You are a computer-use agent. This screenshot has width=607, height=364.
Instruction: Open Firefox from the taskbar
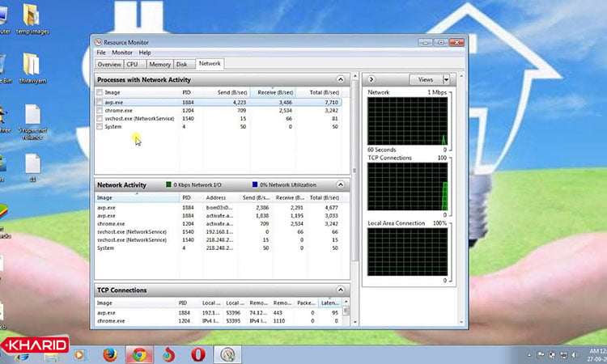[110, 354]
